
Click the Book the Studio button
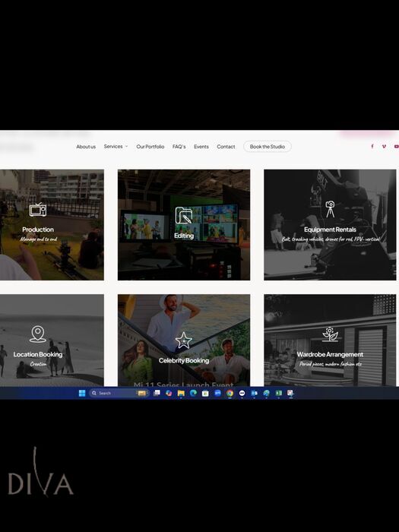268,147
